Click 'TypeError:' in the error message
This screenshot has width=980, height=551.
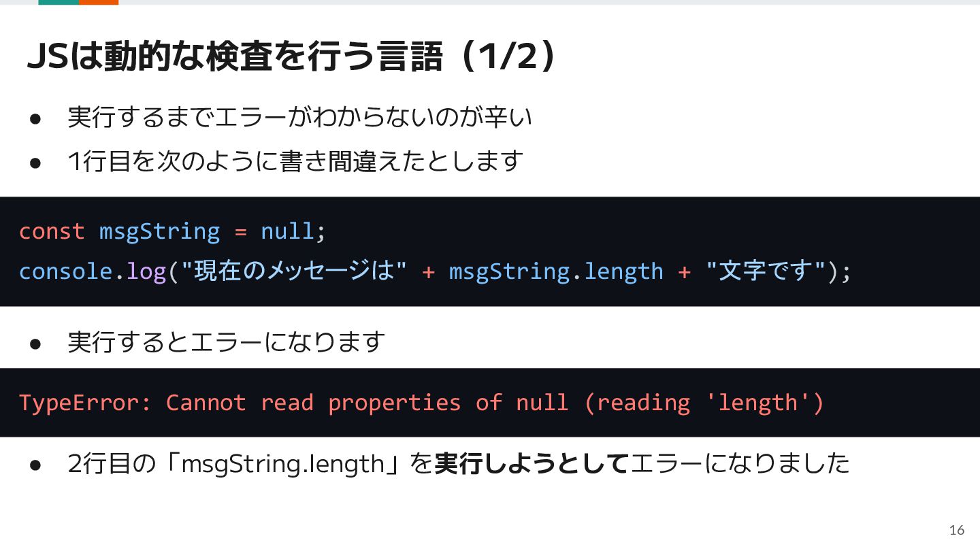coord(86,403)
